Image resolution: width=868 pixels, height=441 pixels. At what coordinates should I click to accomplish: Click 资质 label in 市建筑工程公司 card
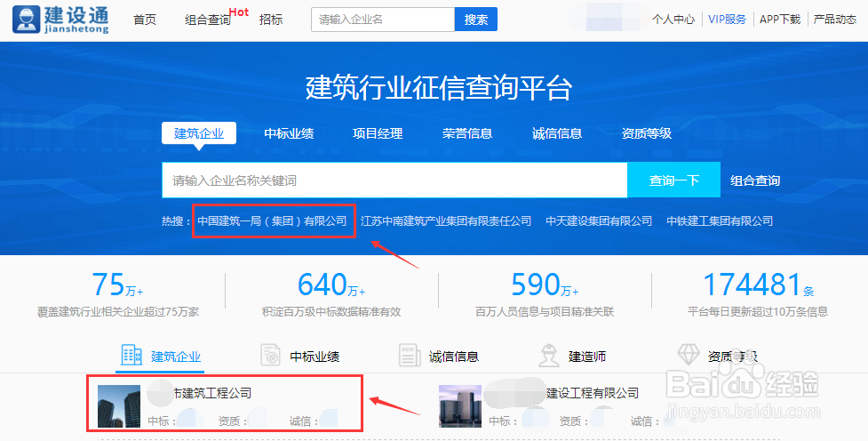pyautogui.click(x=233, y=421)
